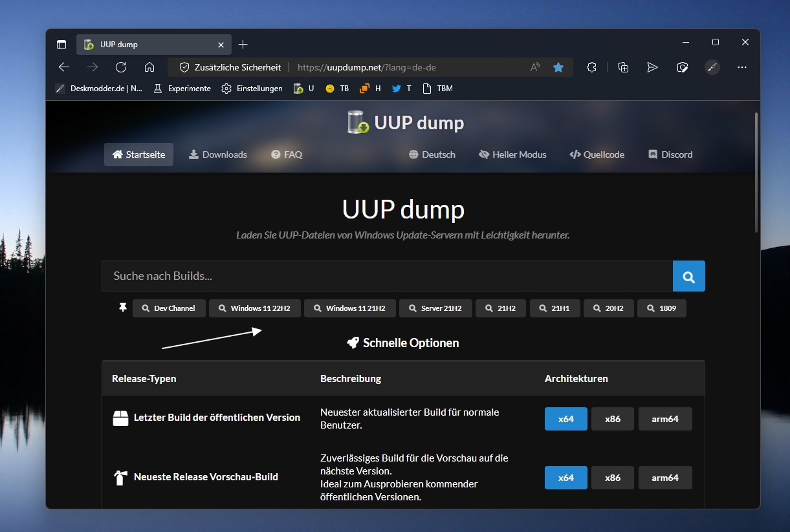
Task: Open the Collections icon in toolbar
Action: (x=623, y=67)
